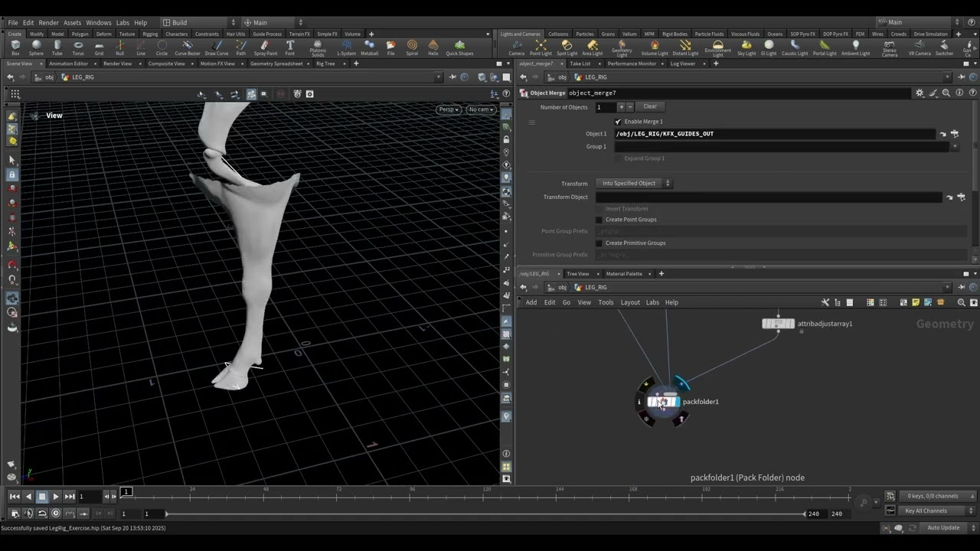Click the LEG_RIG path in scene view
The image size is (980, 551).
click(83, 77)
